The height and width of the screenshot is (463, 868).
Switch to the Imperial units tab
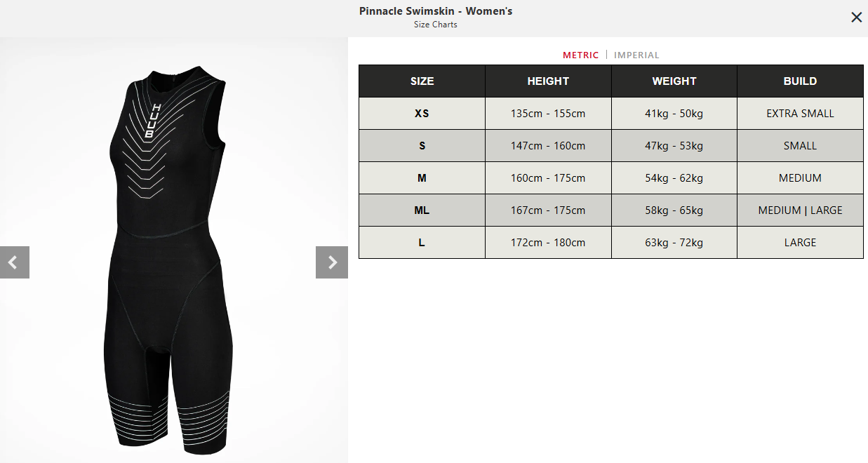[636, 55]
